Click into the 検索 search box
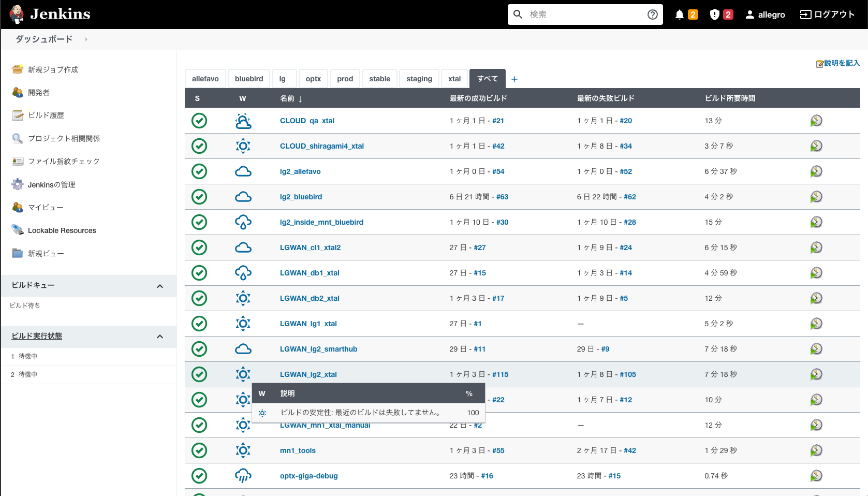Screen dimensions: 868x496 click(585, 14)
